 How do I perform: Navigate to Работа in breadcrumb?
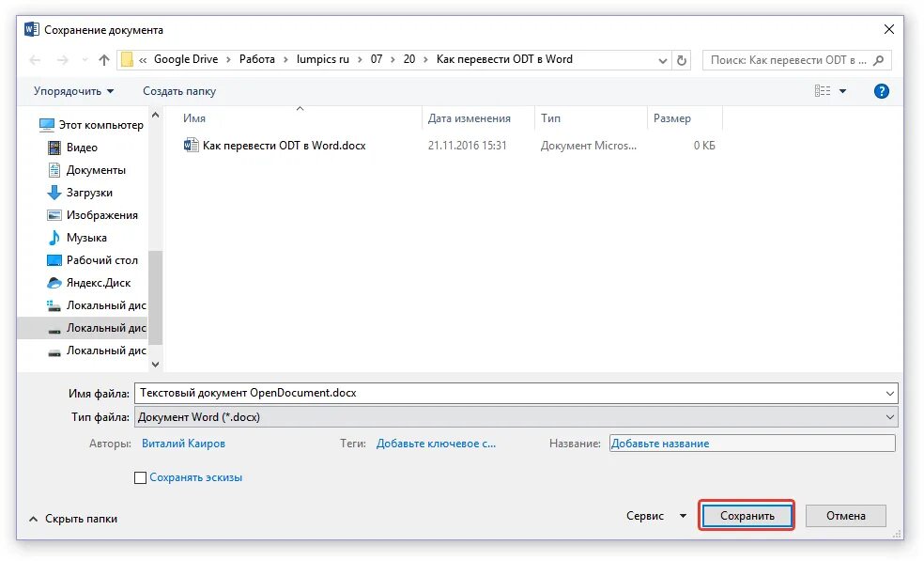click(x=257, y=59)
